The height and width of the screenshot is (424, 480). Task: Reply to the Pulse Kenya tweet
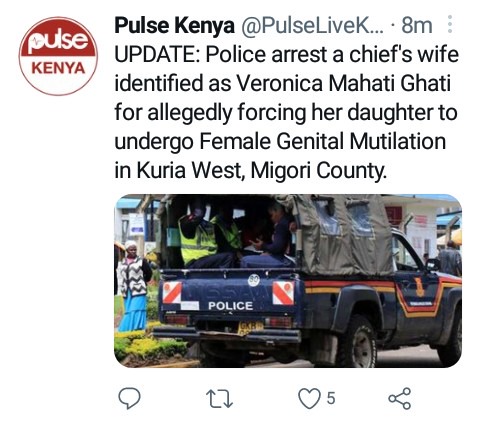129,398
